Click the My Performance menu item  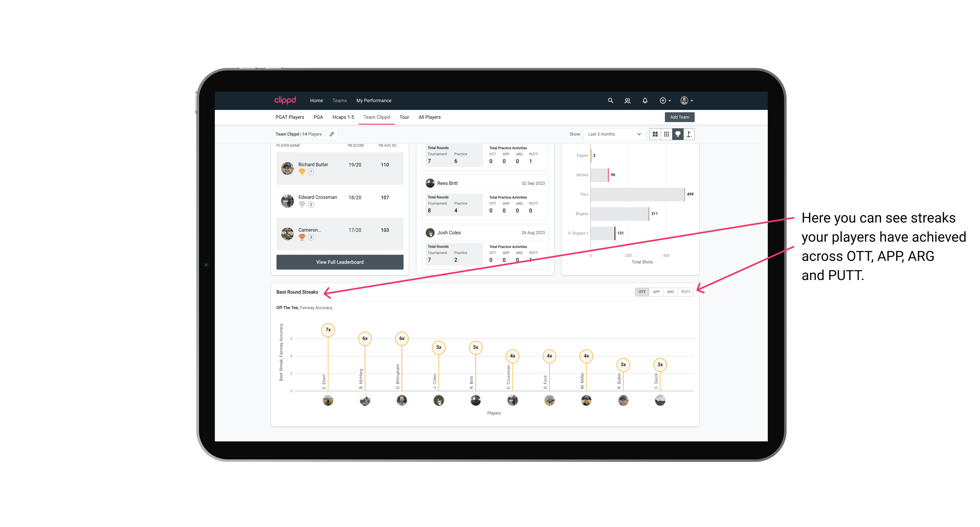pos(374,101)
